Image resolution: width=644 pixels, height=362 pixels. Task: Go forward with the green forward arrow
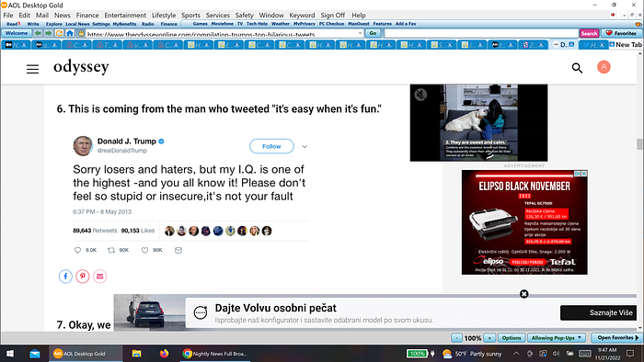(48, 33)
